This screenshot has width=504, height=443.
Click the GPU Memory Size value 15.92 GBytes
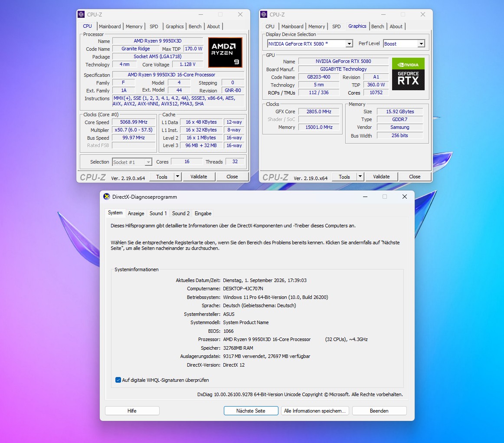(x=400, y=112)
